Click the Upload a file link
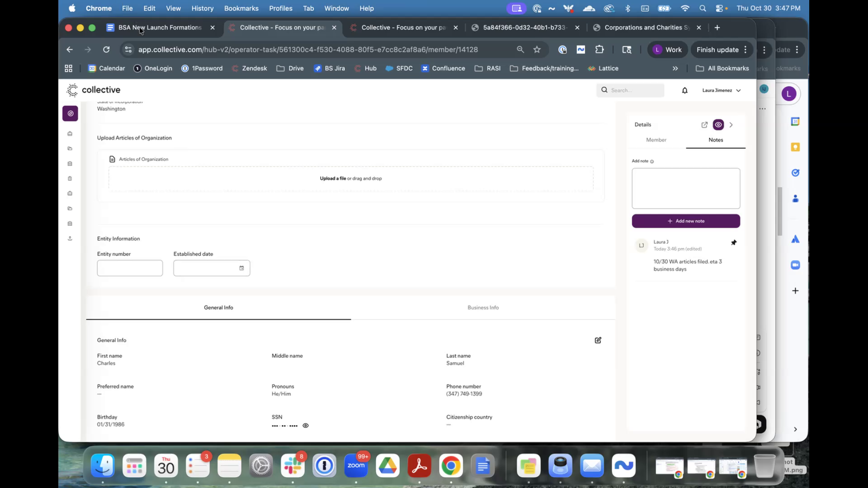Viewport: 868px width, 488px height. [x=333, y=178]
